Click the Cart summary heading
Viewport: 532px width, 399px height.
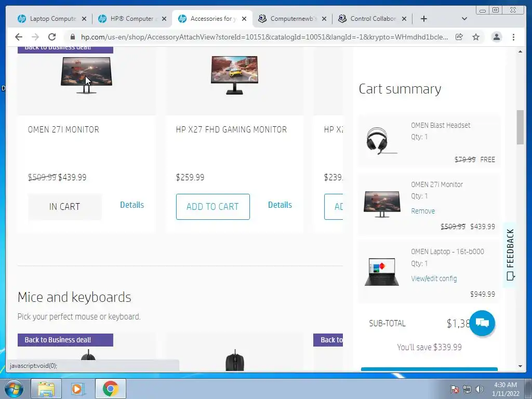(x=400, y=89)
